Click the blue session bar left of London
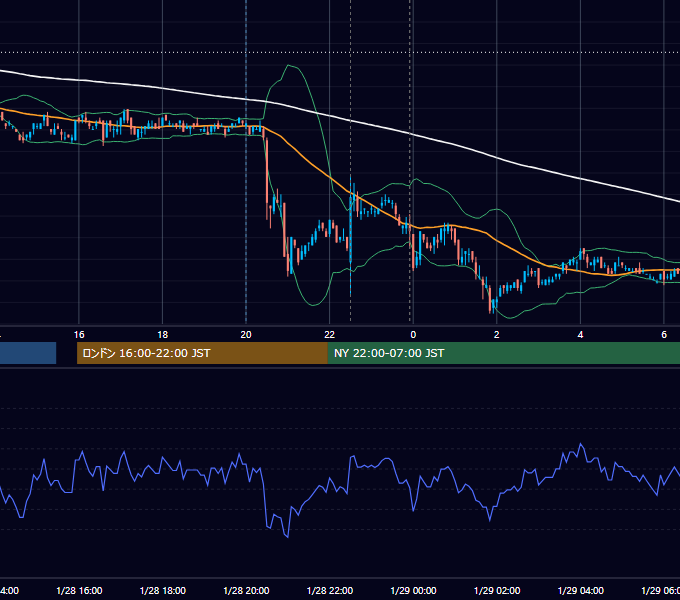The height and width of the screenshot is (600, 680). [28, 353]
